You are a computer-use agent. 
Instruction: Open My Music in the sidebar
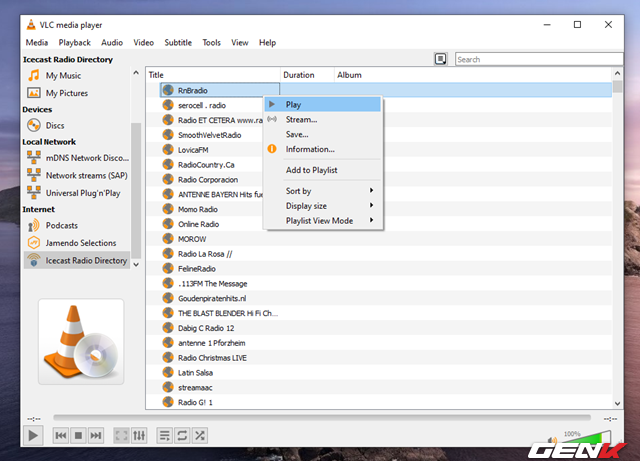pyautogui.click(x=63, y=76)
